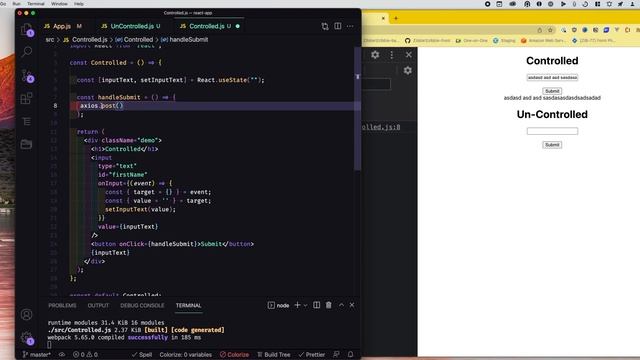640x360 pixels.
Task: Toggle the Colorize status bar button
Action: click(x=235, y=354)
